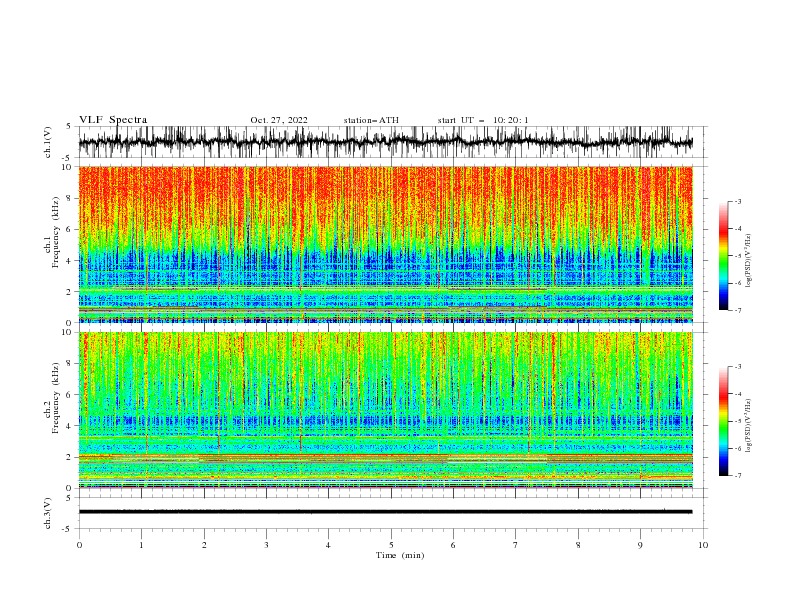Click the "ch.1(V)" waveform axis label
Screen dimensions: 792x612
(x=48, y=142)
